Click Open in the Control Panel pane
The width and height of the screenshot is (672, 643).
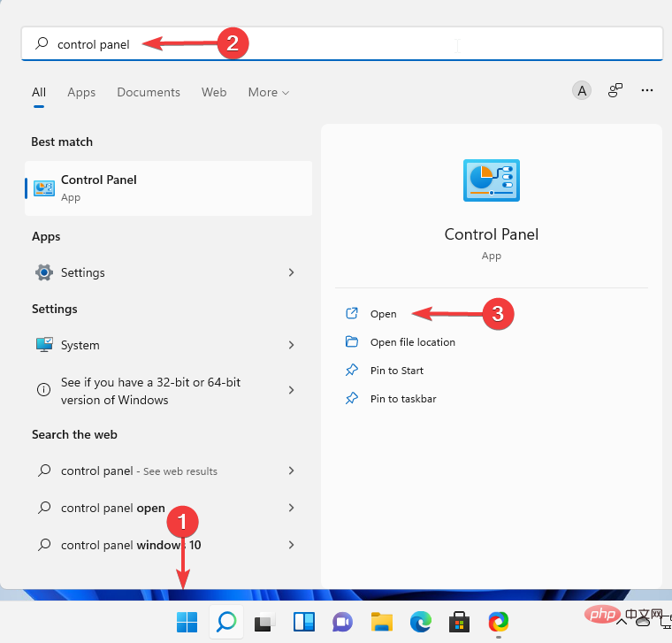click(383, 314)
